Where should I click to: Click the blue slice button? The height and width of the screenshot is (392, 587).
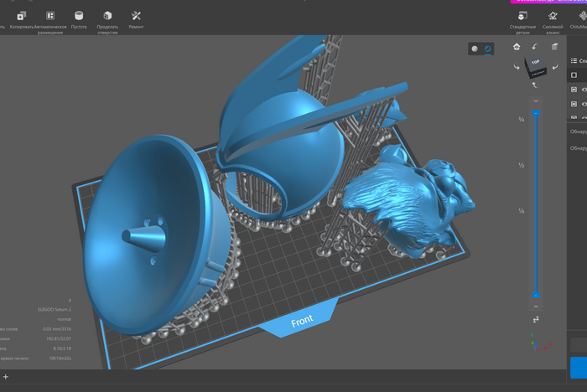coord(578,367)
